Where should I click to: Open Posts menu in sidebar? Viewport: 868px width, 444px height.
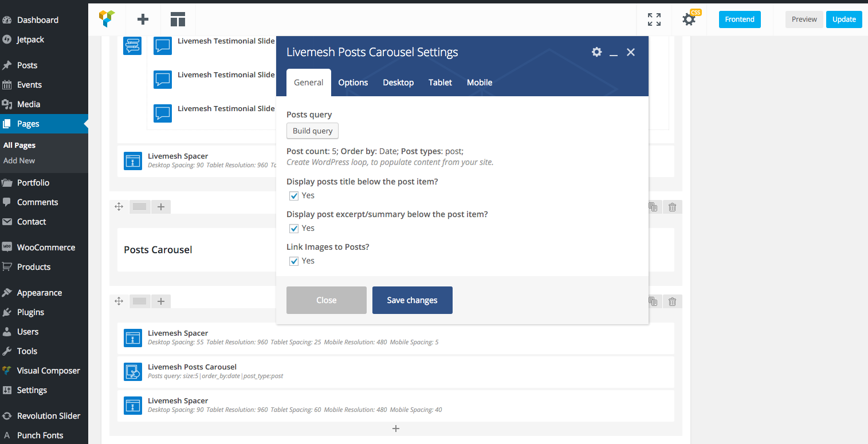[44, 65]
